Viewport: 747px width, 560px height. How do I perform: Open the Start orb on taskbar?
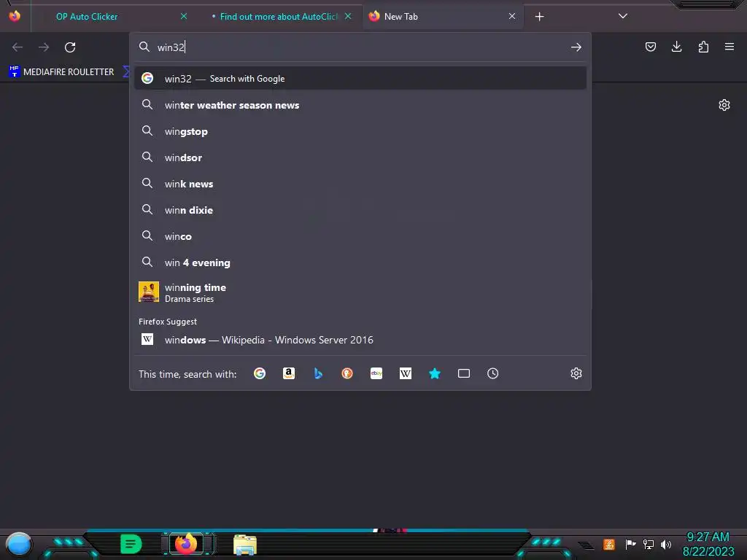(x=18, y=545)
